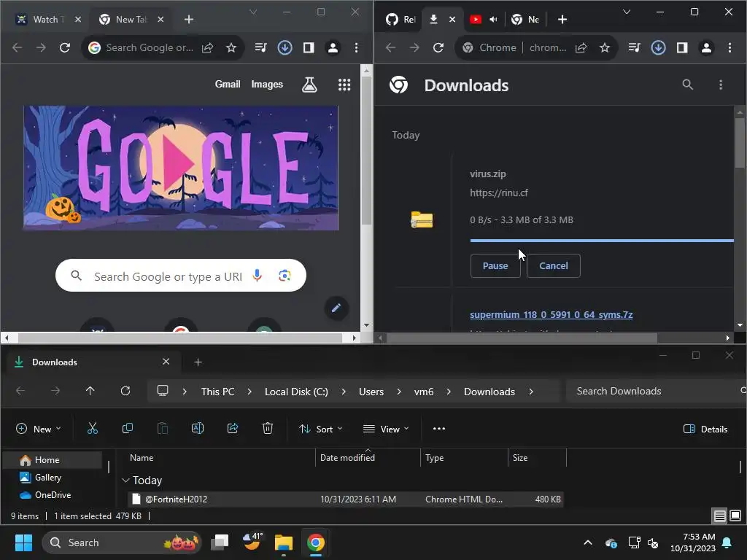Image resolution: width=747 pixels, height=560 pixels.
Task: Mute the YouTube tab audio icon
Action: 493,20
